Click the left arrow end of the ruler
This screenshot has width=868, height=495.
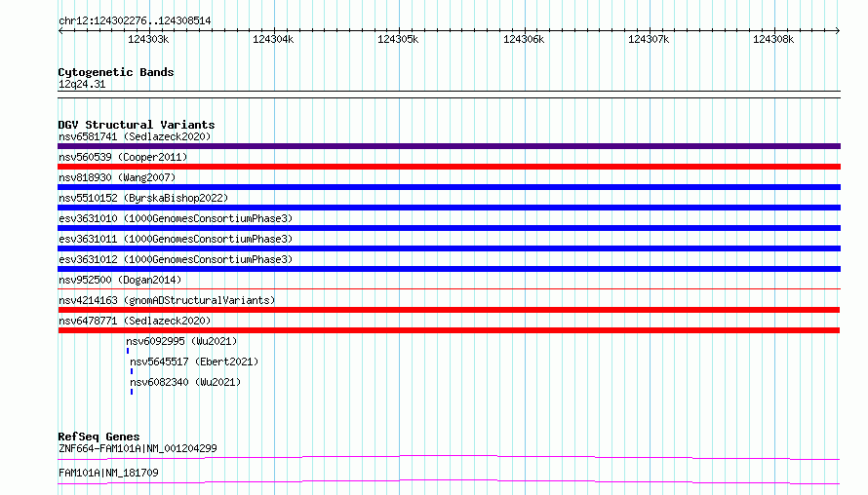coord(60,30)
